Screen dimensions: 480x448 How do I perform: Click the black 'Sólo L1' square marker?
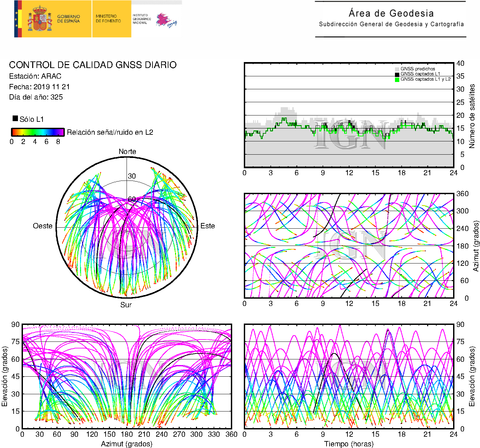[15, 118]
